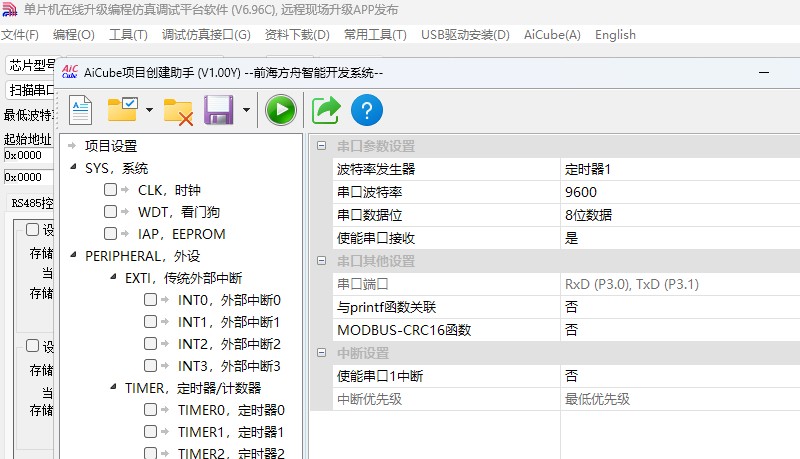Check the INT0, 外部中断0 checkbox
800x459 pixels.
[x=150, y=300]
